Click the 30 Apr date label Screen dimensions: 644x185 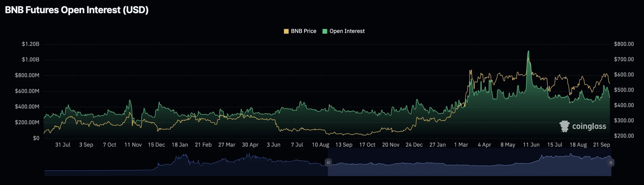250,145
